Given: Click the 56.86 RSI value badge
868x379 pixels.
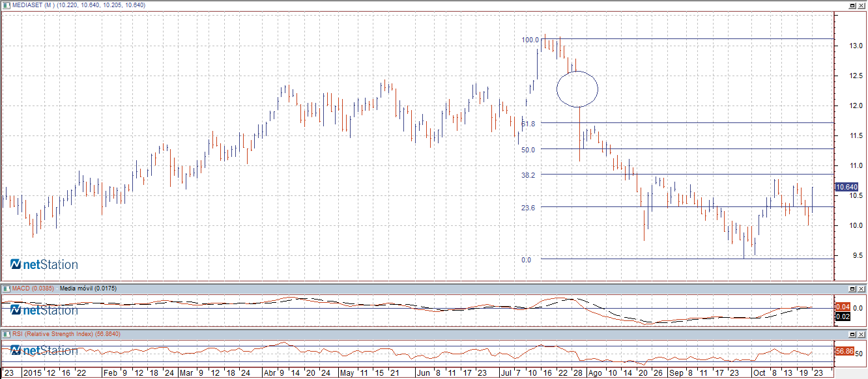Looking at the screenshot, I should (843, 350).
